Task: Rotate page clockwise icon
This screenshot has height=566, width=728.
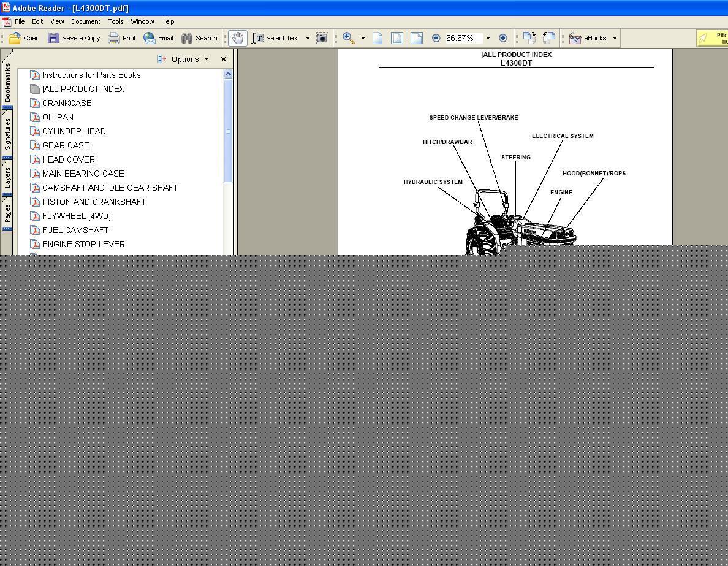Action: pyautogui.click(x=529, y=38)
